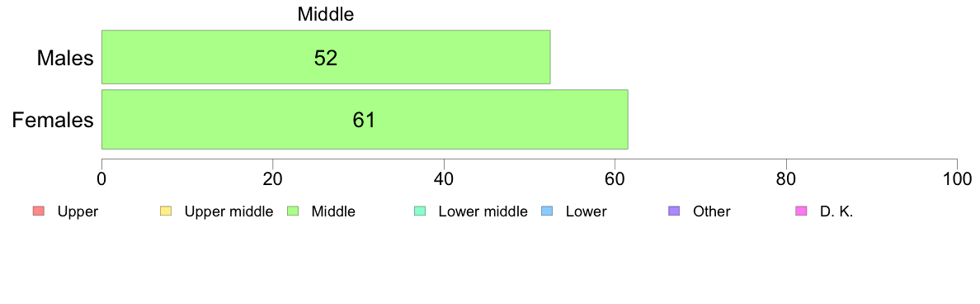This screenshot has height=304, width=980.
Task: Click the Females axis label
Action: [53, 120]
